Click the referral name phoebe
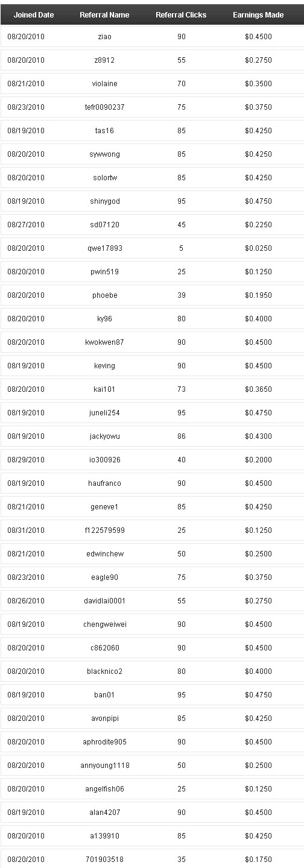This screenshot has width=304, height=868. [x=104, y=295]
